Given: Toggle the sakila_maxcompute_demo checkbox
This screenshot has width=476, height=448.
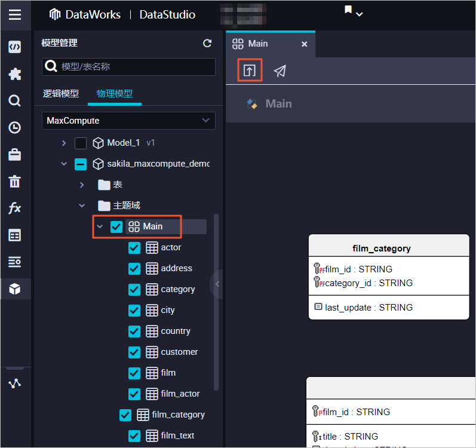Looking at the screenshot, I should 81,164.
